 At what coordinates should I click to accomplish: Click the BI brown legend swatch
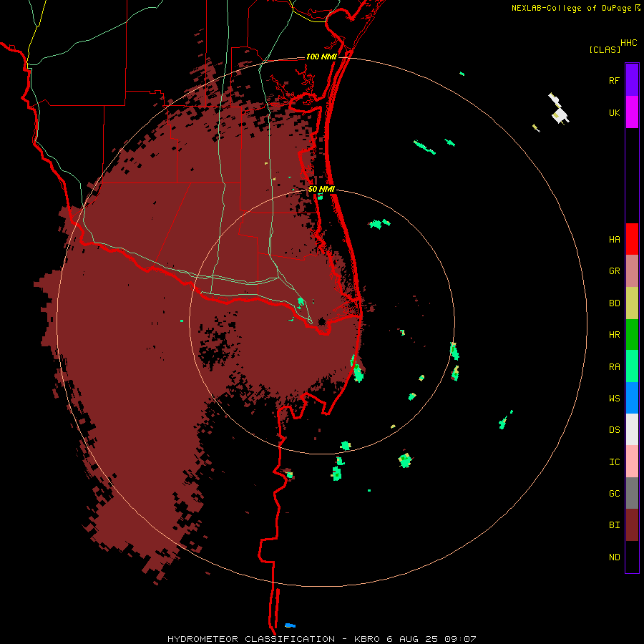coord(632,525)
